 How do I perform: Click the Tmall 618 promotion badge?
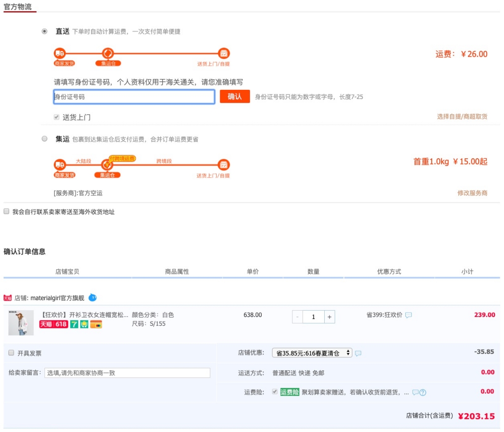click(54, 324)
